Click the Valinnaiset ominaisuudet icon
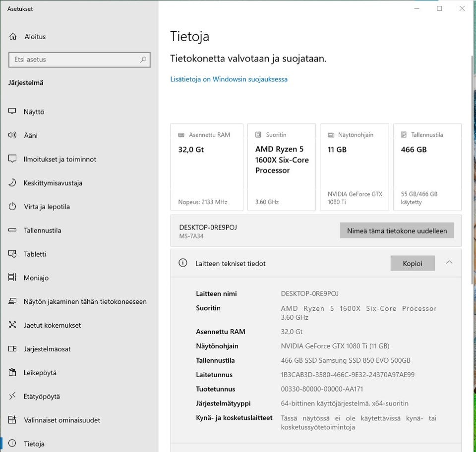Image resolution: width=476 pixels, height=452 pixels. click(12, 420)
